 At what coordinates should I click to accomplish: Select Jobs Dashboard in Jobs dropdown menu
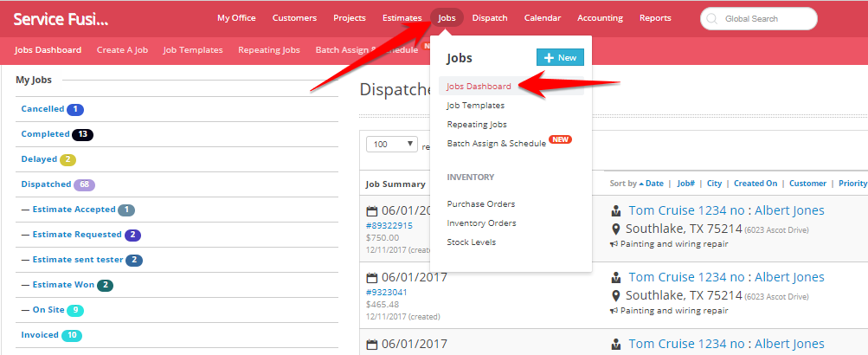479,87
